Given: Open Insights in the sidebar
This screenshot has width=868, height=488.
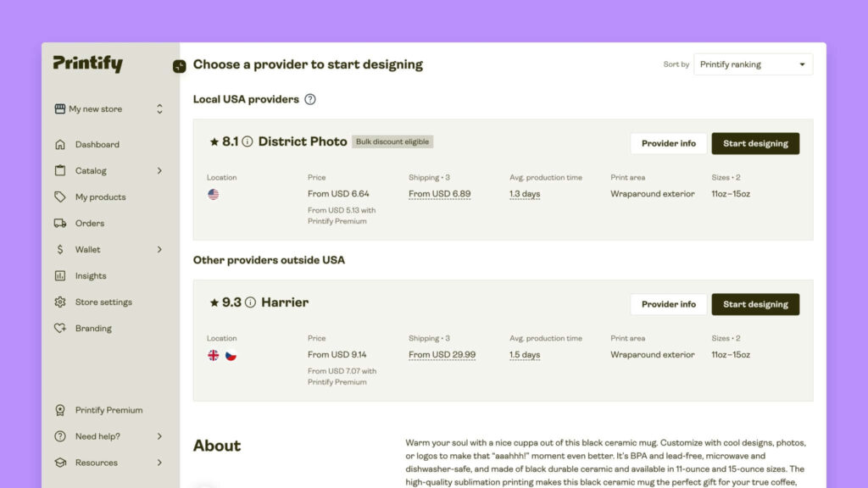Looking at the screenshot, I should [x=91, y=275].
